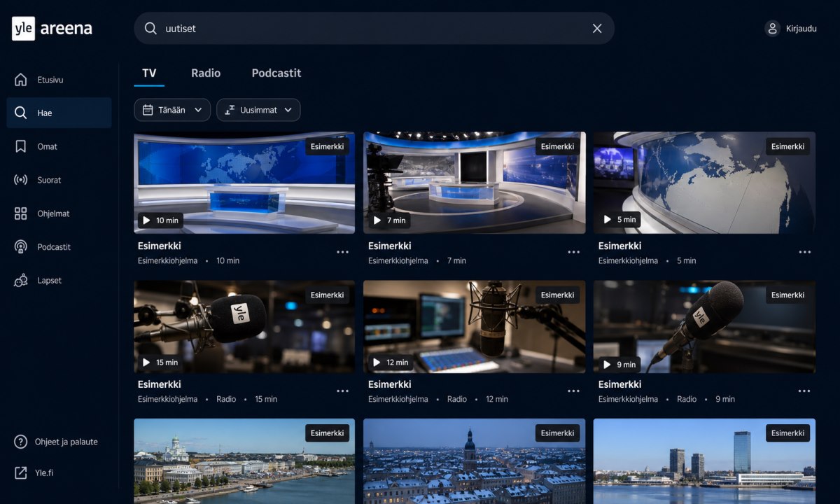Switch to the TV tab
Image resolution: width=840 pixels, height=504 pixels.
(149, 73)
